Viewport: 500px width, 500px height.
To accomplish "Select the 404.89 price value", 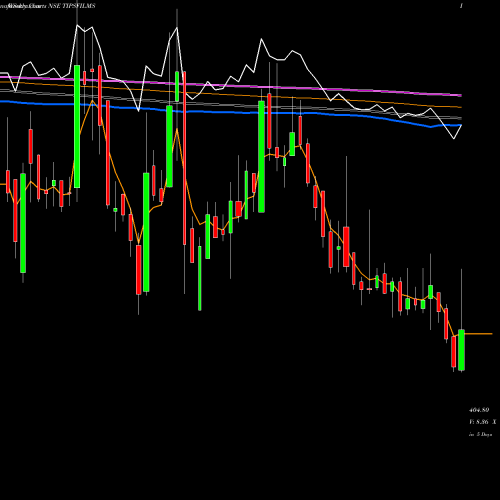I will [x=479, y=410].
